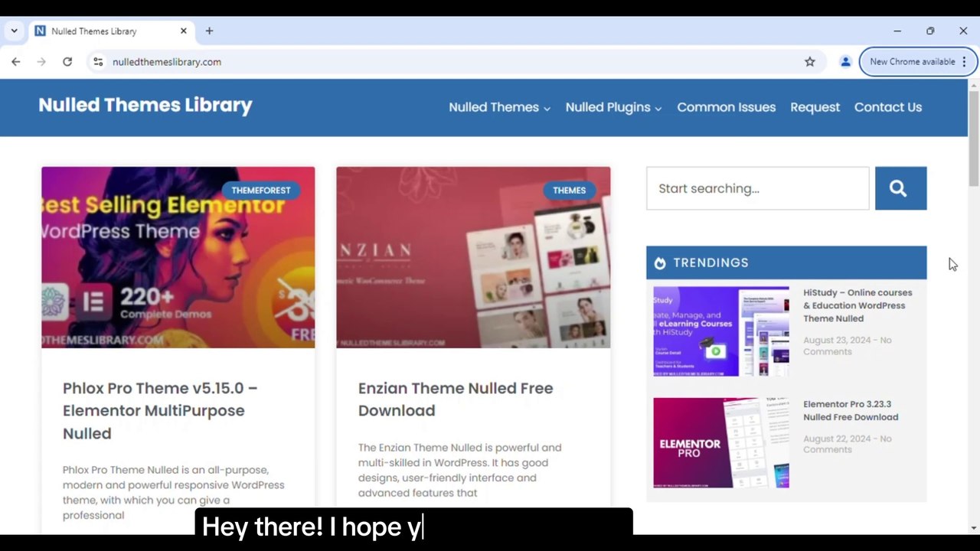Click the vertical scrollbar thumb

[973, 138]
